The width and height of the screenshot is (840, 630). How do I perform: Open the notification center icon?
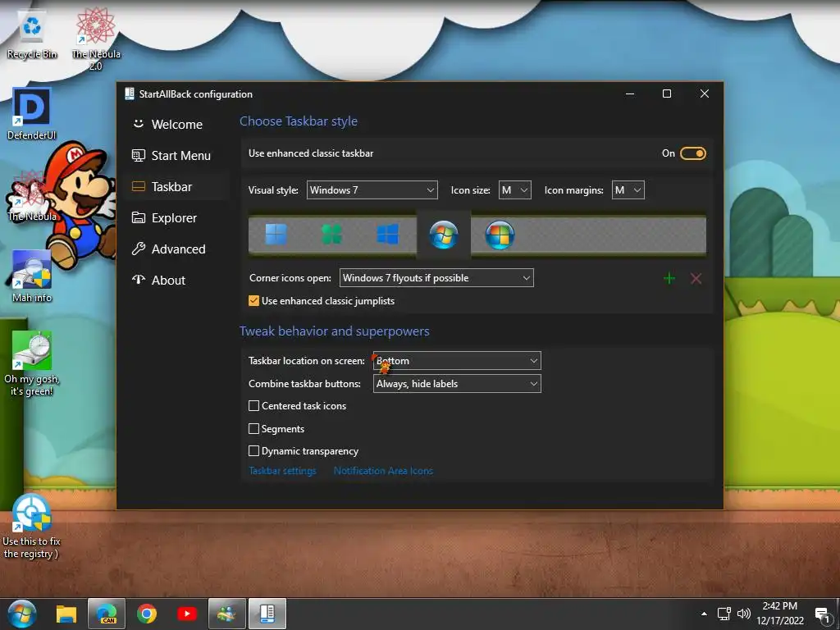(822, 614)
